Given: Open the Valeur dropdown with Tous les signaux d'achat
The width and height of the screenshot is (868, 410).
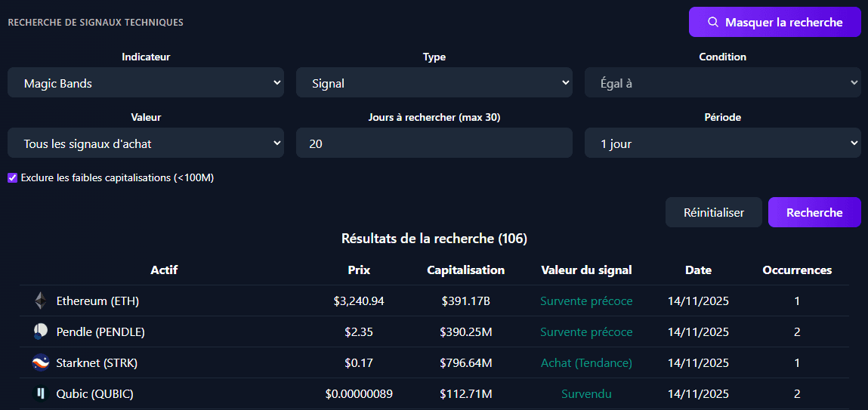Looking at the screenshot, I should point(146,143).
